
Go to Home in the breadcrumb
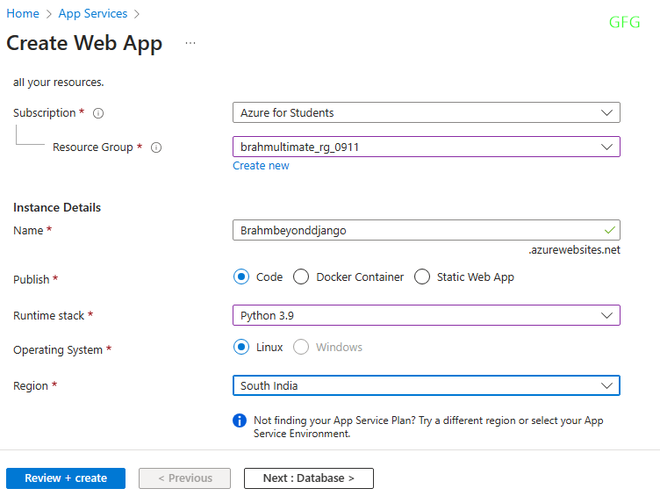pos(23,14)
